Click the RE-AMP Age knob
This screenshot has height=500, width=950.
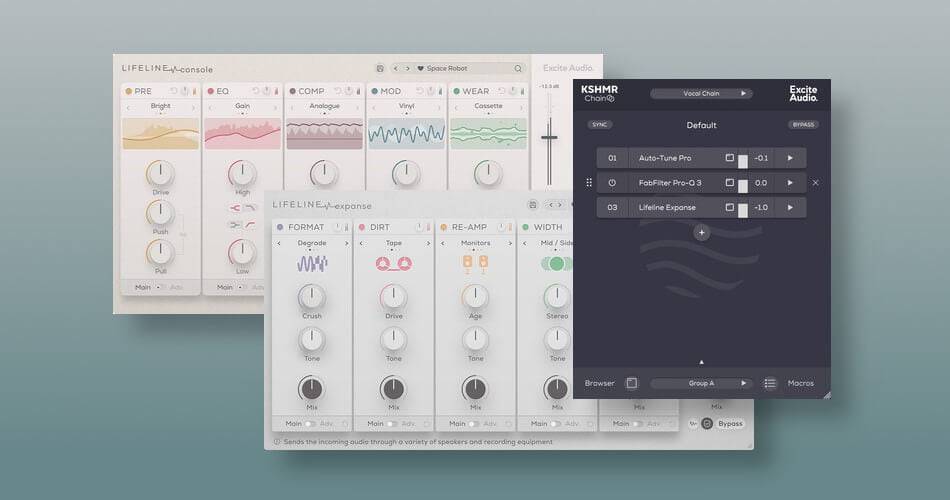[476, 297]
